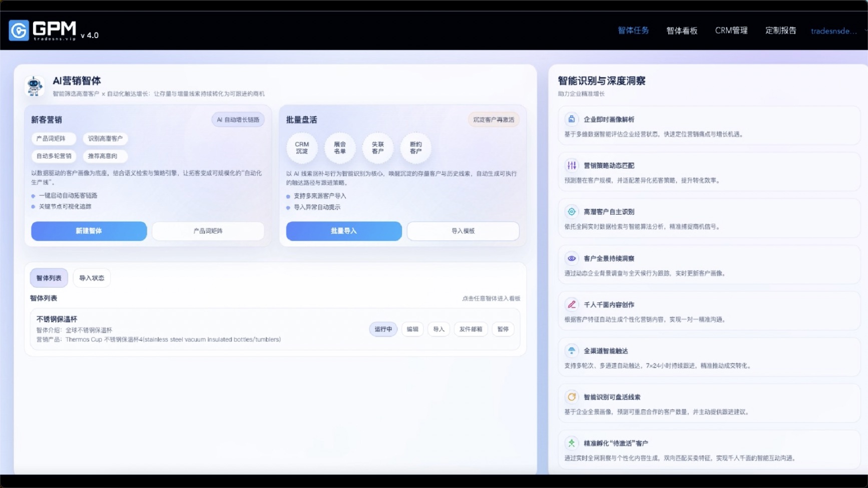The image size is (868, 488).
Task: Pause the 不锈钢保温杯 agent with 暂停
Action: [503, 329]
